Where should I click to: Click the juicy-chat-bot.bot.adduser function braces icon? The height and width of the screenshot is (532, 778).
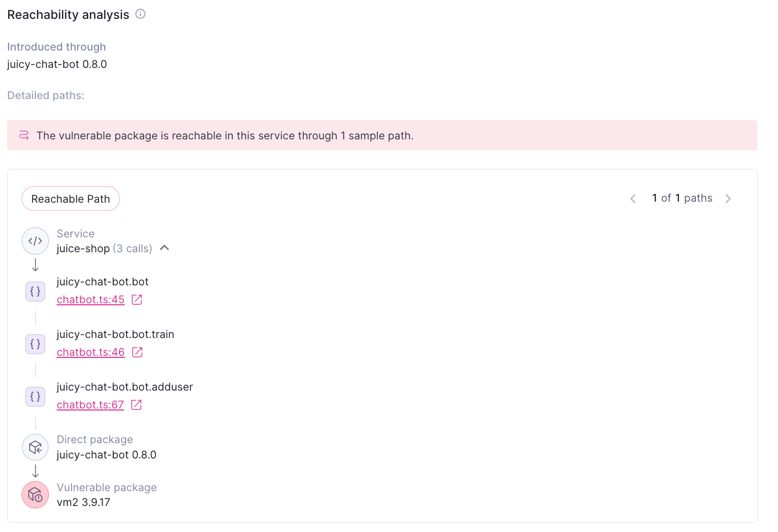pos(35,397)
